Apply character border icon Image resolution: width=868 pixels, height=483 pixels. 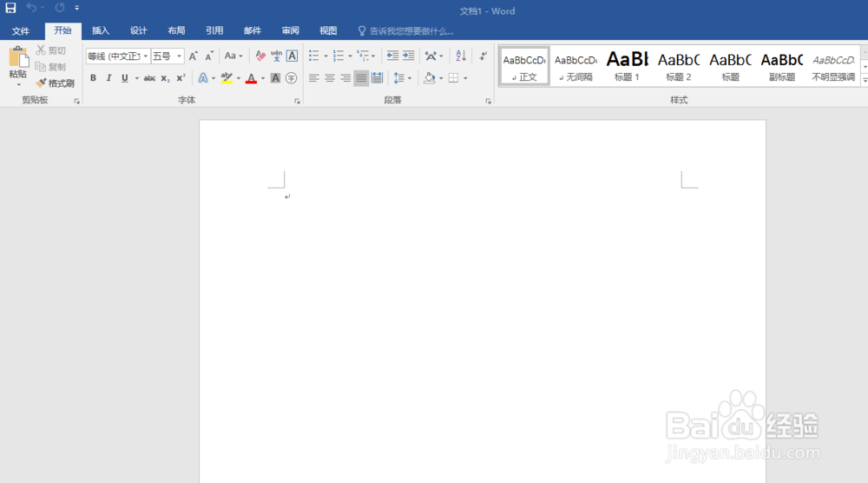(x=292, y=56)
